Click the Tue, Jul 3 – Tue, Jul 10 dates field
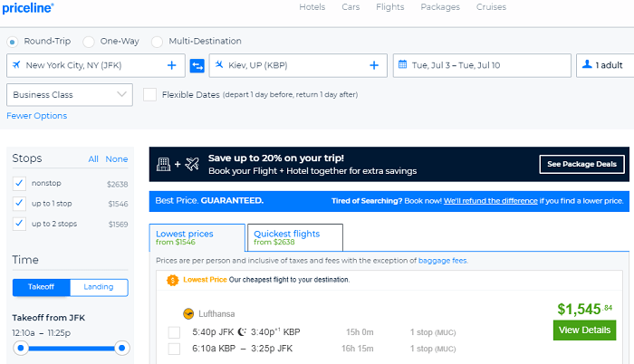634x364 pixels. click(x=482, y=65)
